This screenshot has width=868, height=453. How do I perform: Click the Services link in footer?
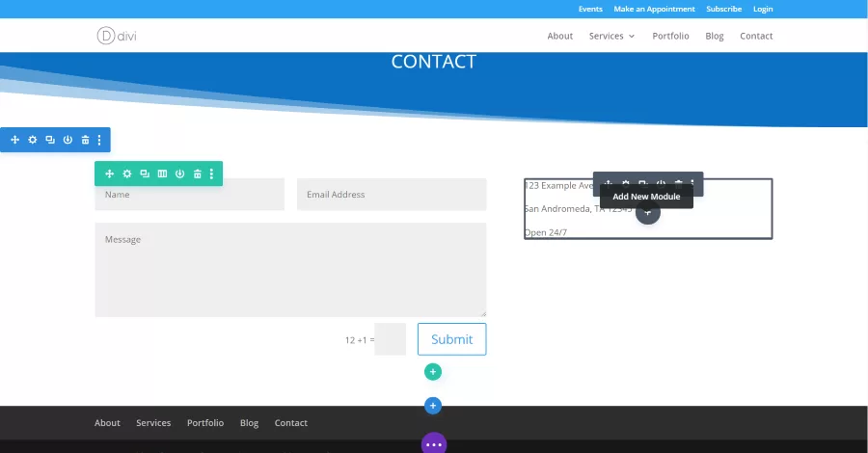point(153,422)
